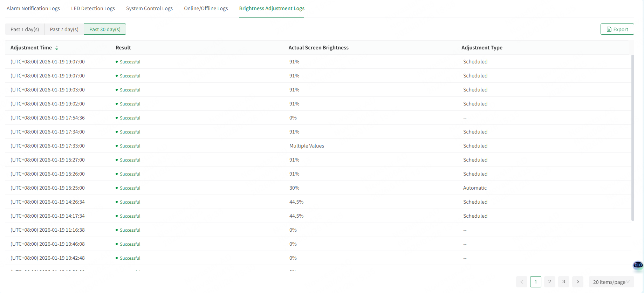Open the Online/Offline Logs tab

(206, 8)
